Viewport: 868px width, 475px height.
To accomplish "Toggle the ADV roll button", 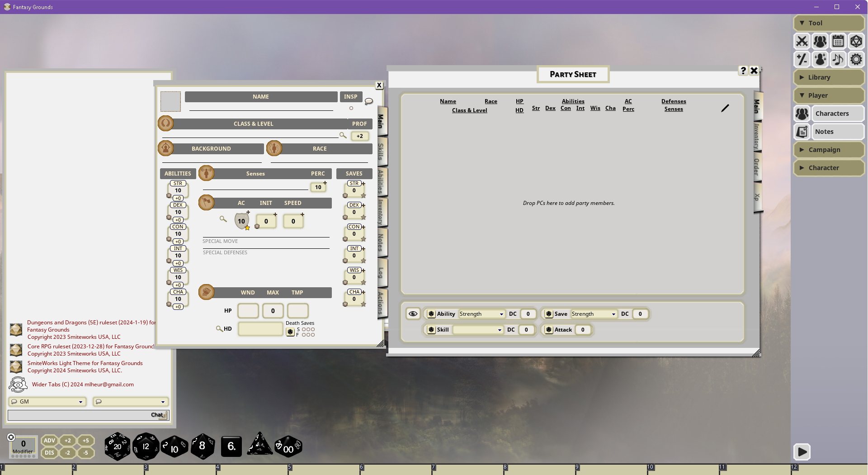I will click(49, 441).
